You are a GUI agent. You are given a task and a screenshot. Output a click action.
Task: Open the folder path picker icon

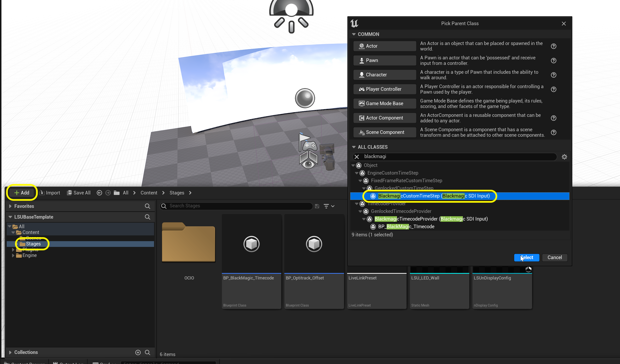click(117, 193)
